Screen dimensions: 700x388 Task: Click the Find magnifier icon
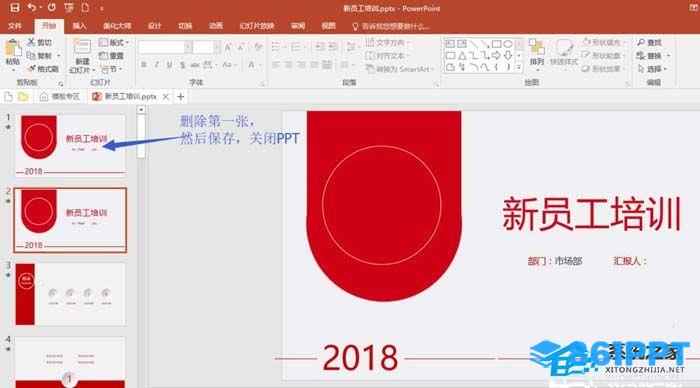[x=641, y=42]
